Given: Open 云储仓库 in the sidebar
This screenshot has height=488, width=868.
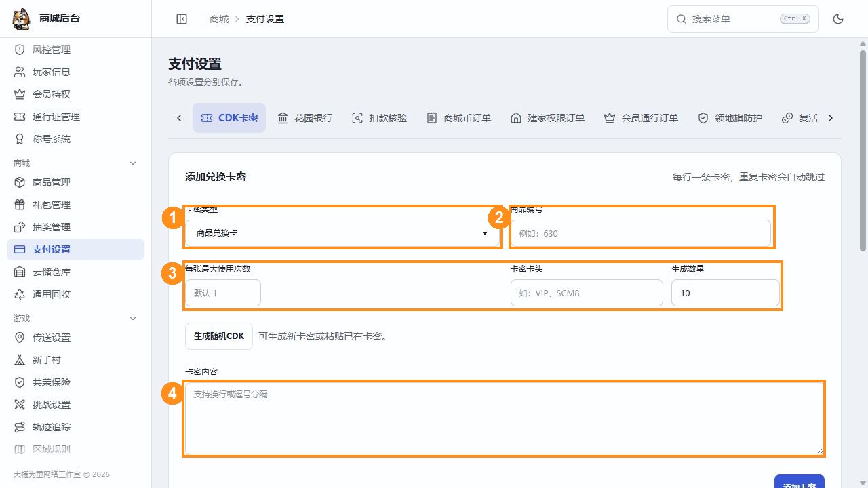Looking at the screenshot, I should click(75, 272).
